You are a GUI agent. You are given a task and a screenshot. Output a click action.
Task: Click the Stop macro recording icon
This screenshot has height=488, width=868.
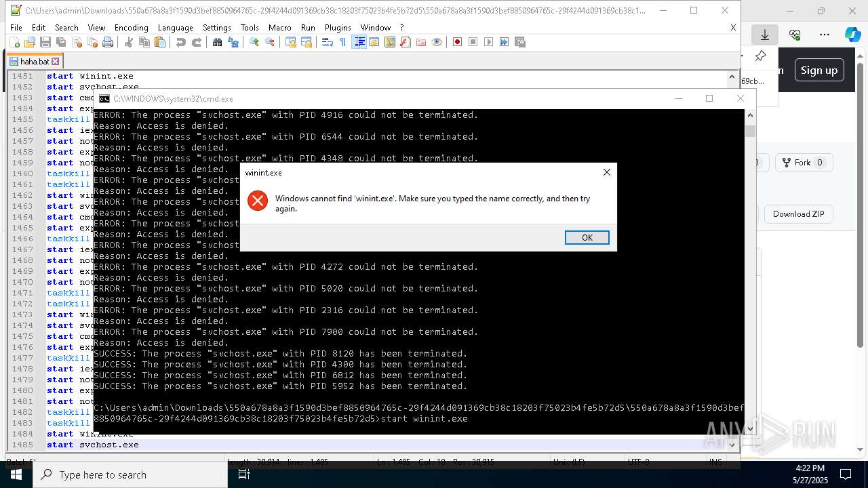coord(473,42)
